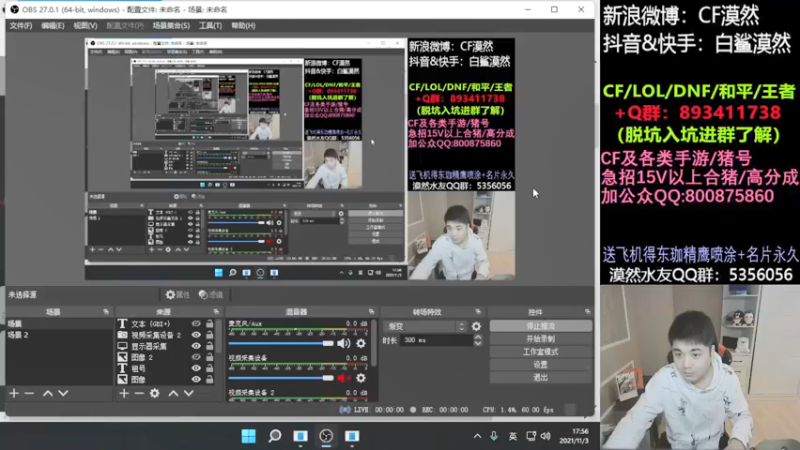Click the 退出 button
Screen dimensions: 800x450
[540, 378]
